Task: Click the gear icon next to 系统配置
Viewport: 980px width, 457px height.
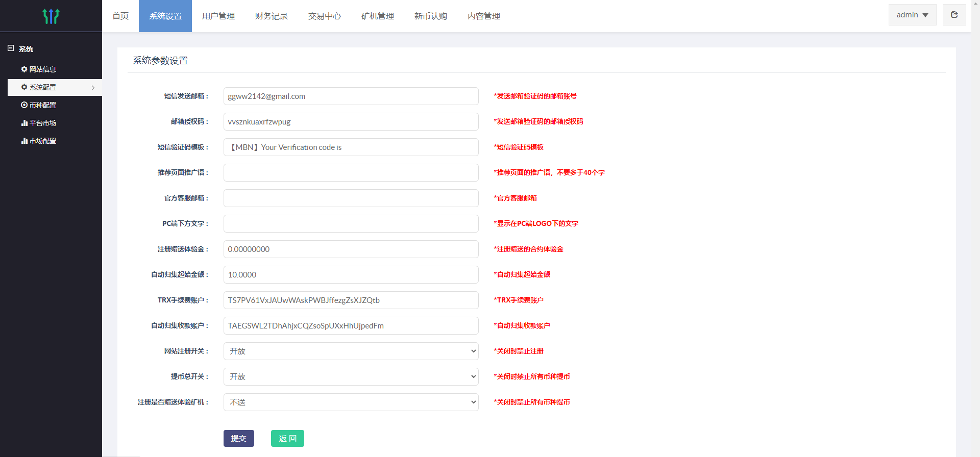Action: click(x=24, y=87)
